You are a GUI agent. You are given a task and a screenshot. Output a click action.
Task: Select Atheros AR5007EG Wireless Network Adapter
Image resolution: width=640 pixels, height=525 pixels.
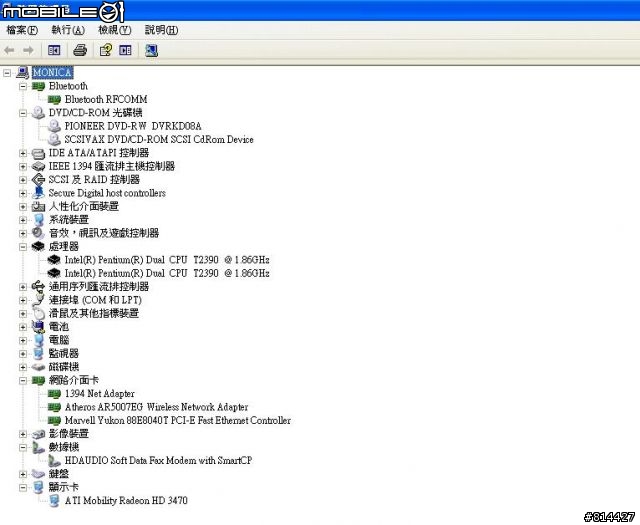pos(156,407)
